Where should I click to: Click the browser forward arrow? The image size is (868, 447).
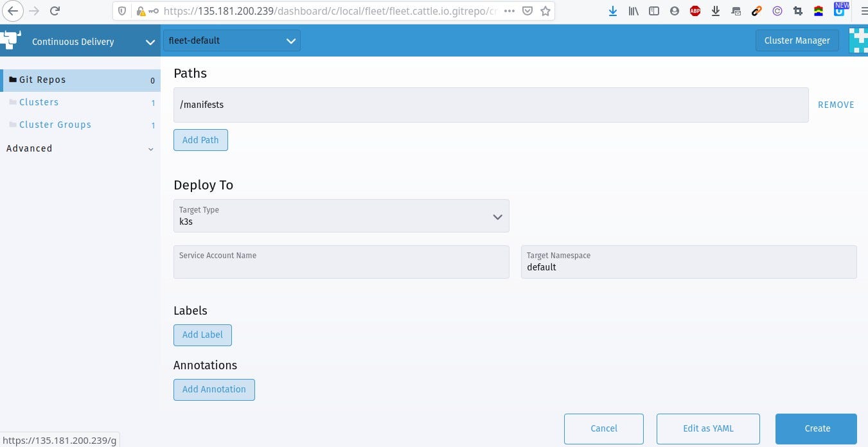pos(34,11)
